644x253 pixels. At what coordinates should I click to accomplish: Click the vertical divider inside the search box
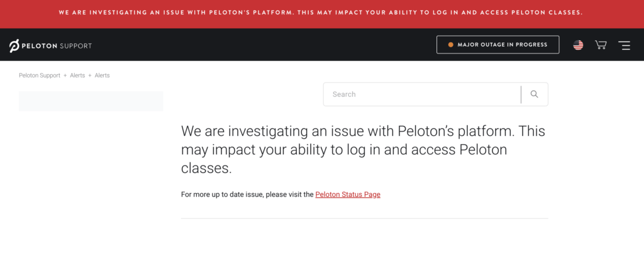[521, 94]
